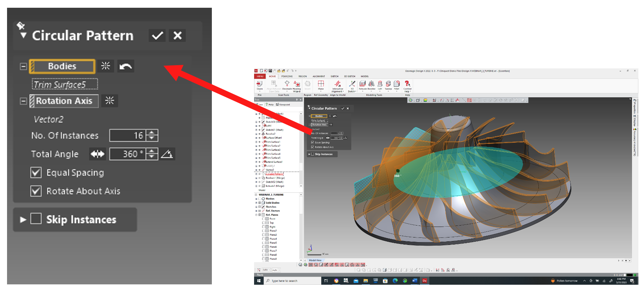Switch to the REGION ribbon tab
The width and height of the screenshot is (644, 296).
tap(303, 76)
